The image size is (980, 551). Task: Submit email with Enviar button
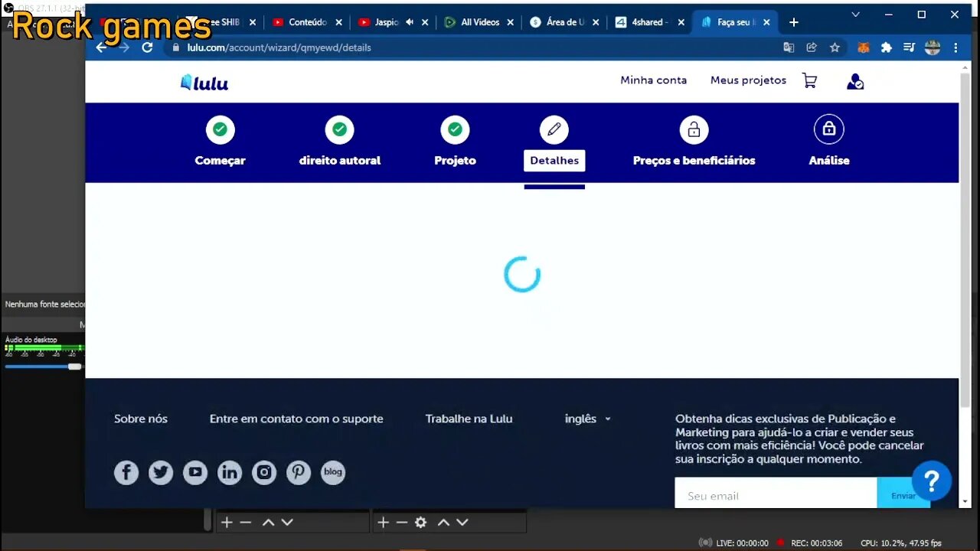tap(903, 495)
